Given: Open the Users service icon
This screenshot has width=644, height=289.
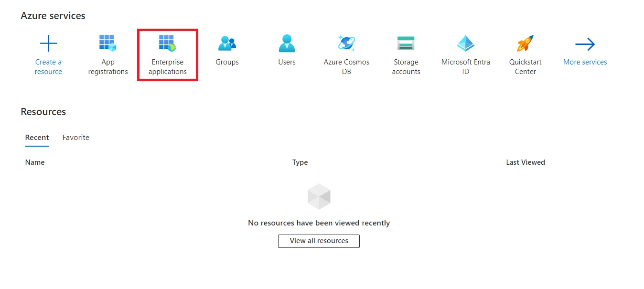Looking at the screenshot, I should click(x=287, y=43).
